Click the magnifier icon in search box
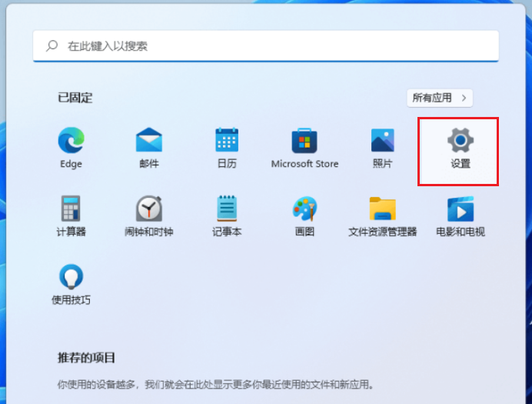This screenshot has height=404, width=532. [52, 45]
